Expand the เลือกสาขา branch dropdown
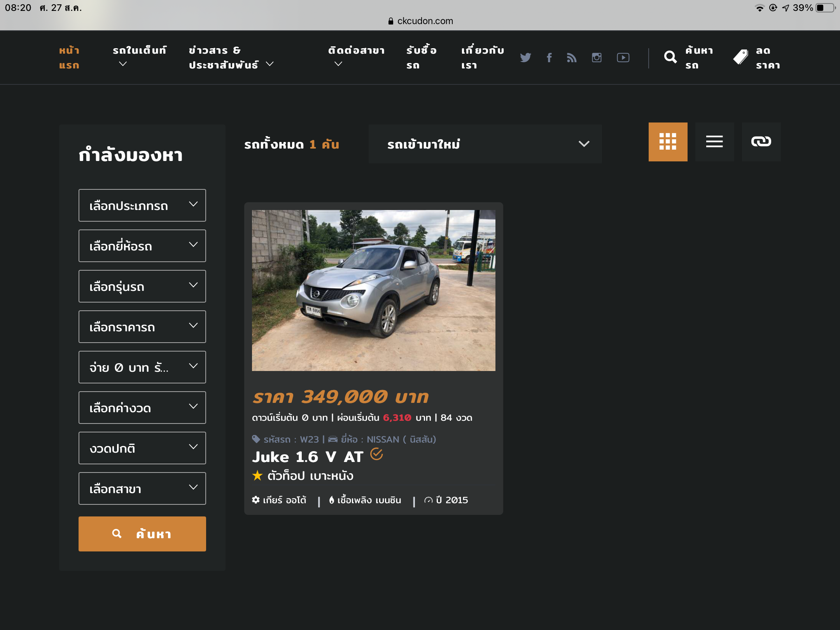The width and height of the screenshot is (840, 630). pyautogui.click(x=142, y=488)
